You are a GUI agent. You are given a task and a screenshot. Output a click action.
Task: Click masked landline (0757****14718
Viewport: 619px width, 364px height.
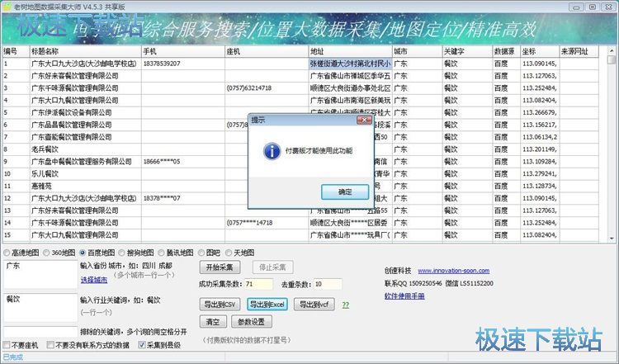pos(267,223)
